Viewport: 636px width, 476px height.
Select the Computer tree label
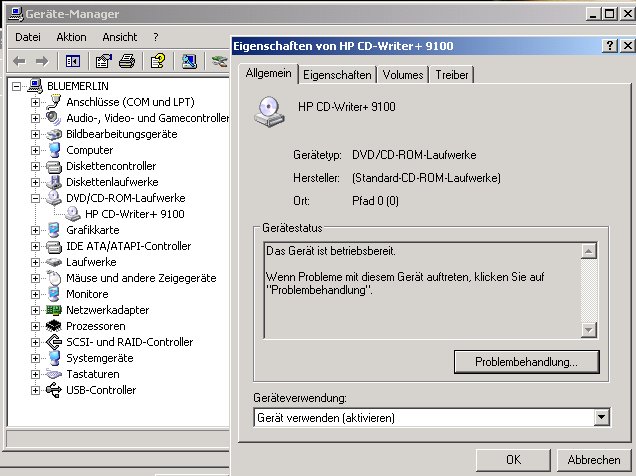90,150
